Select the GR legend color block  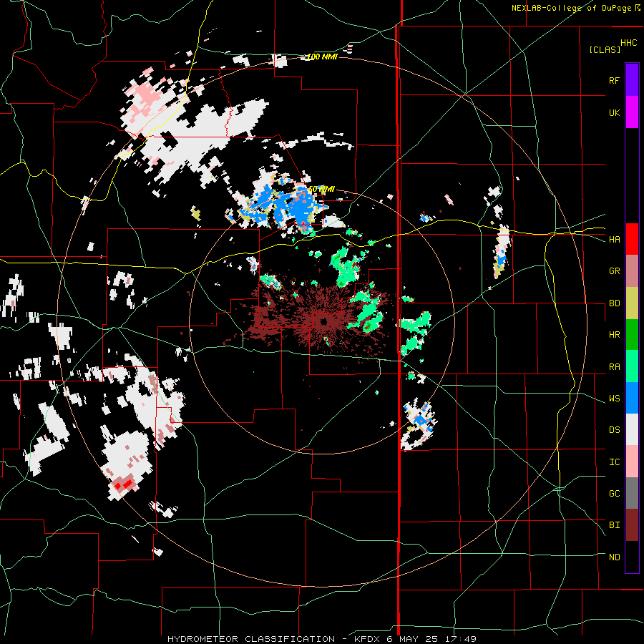click(632, 271)
